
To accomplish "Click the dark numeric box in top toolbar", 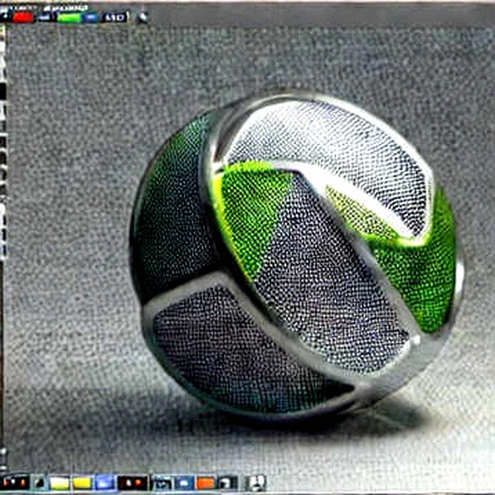I will (x=114, y=17).
